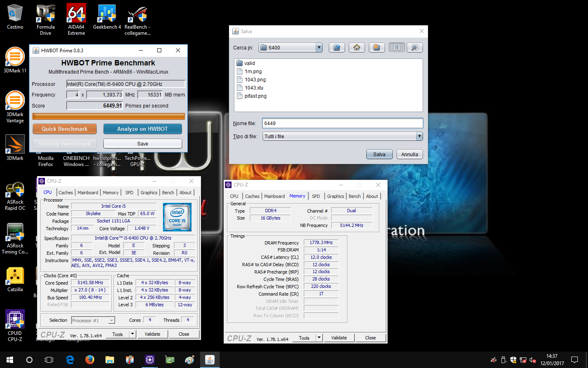Switch to CPU tab in right CPU-Z window

click(234, 196)
